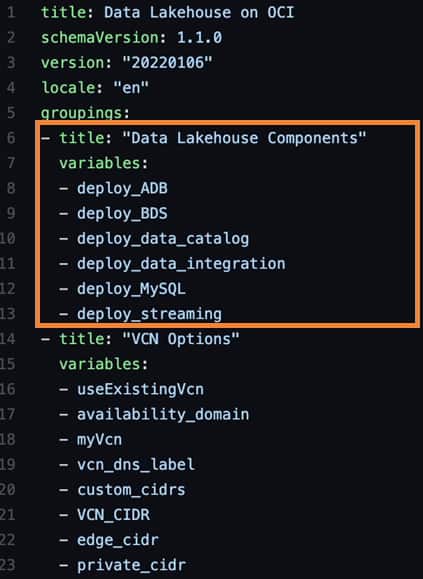Click the useExistingVcn variable entry

coord(140,389)
